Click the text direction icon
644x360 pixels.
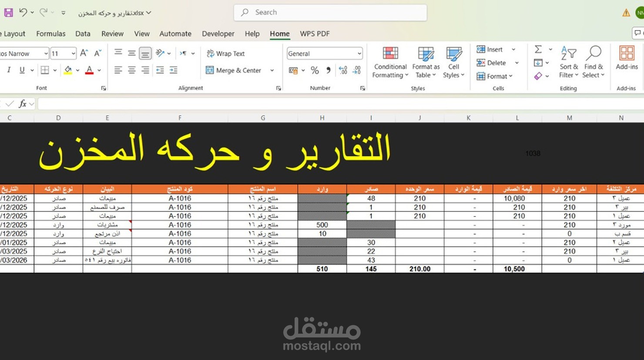(183, 53)
